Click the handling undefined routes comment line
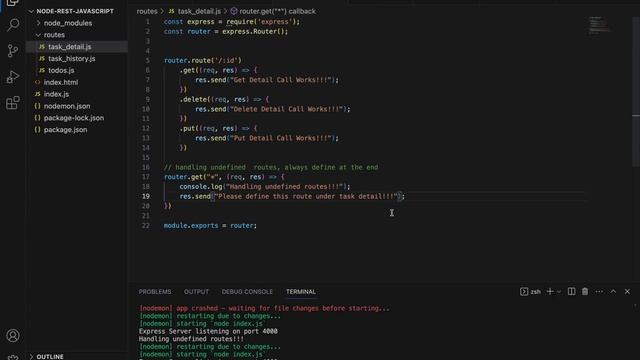This screenshot has width=640, height=360. [x=271, y=167]
